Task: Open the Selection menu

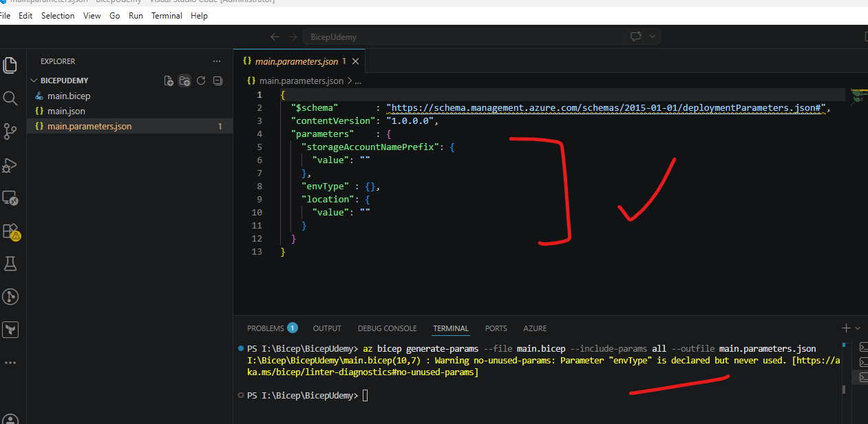Action: click(x=58, y=16)
